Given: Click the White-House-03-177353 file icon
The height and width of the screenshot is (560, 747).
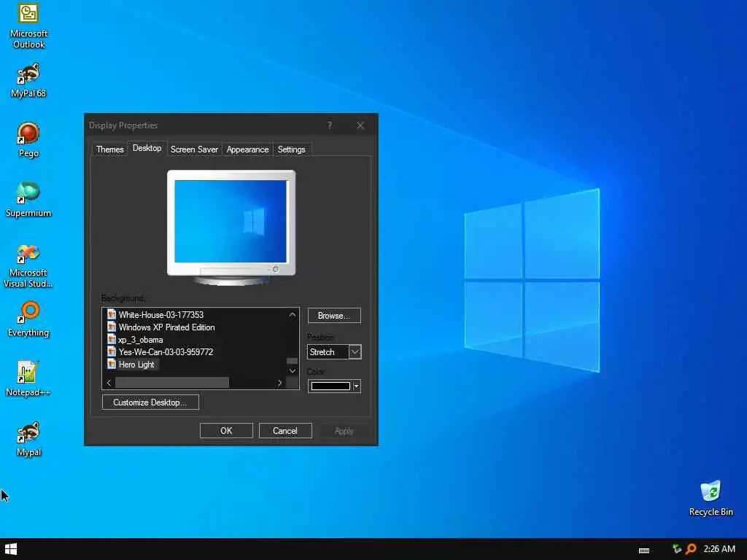Looking at the screenshot, I should 112,314.
